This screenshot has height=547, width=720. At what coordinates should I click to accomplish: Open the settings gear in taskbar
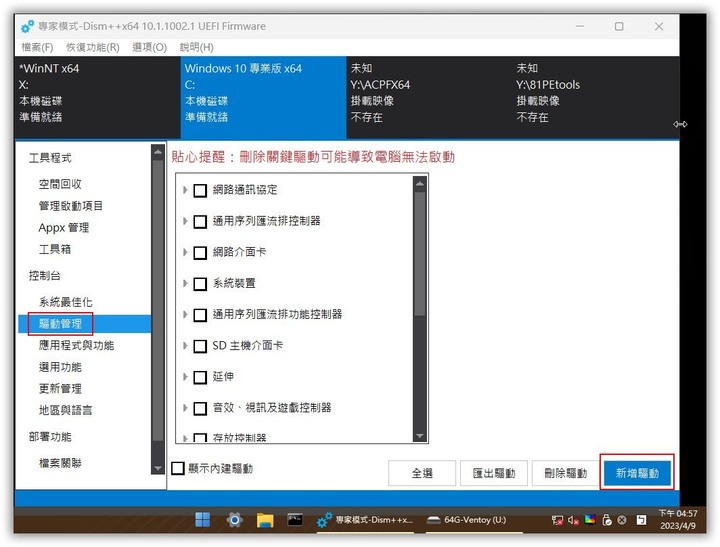234,520
